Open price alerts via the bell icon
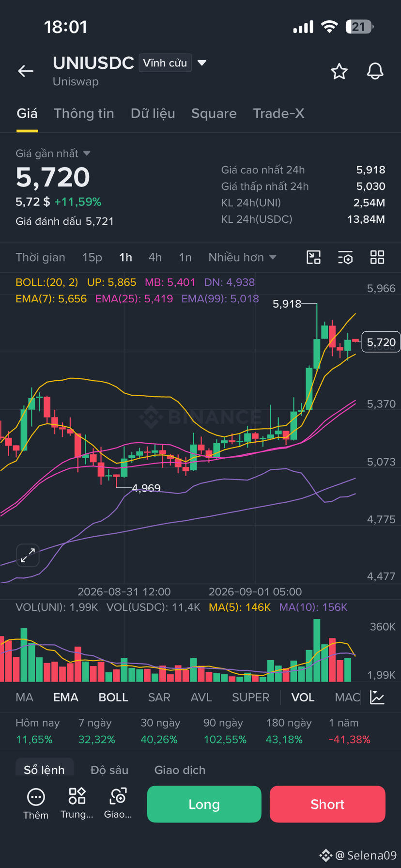This screenshot has width=401, height=868. (x=375, y=71)
